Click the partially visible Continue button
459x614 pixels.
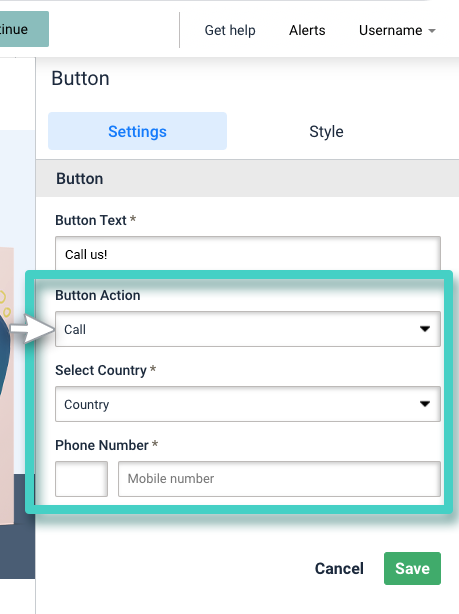(24, 29)
